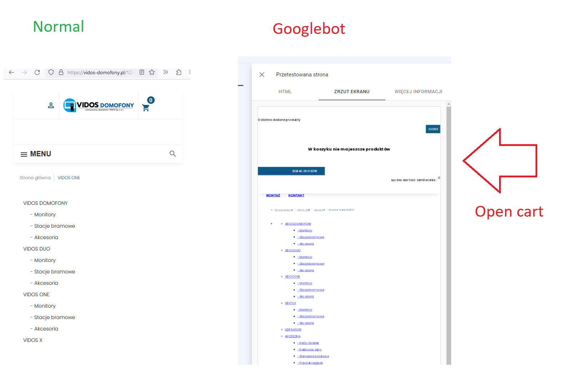
Task: Open VIDOS X link in Googlebot screenshot
Action: 290,303
